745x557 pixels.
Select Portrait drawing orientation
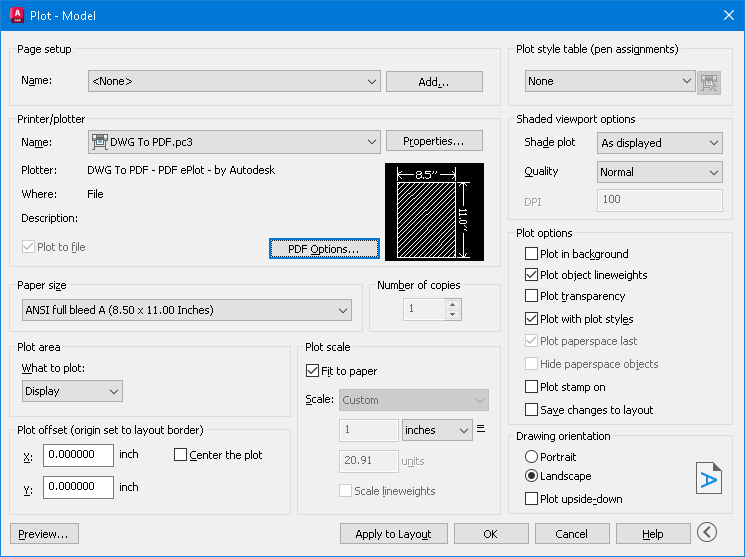(x=531, y=457)
